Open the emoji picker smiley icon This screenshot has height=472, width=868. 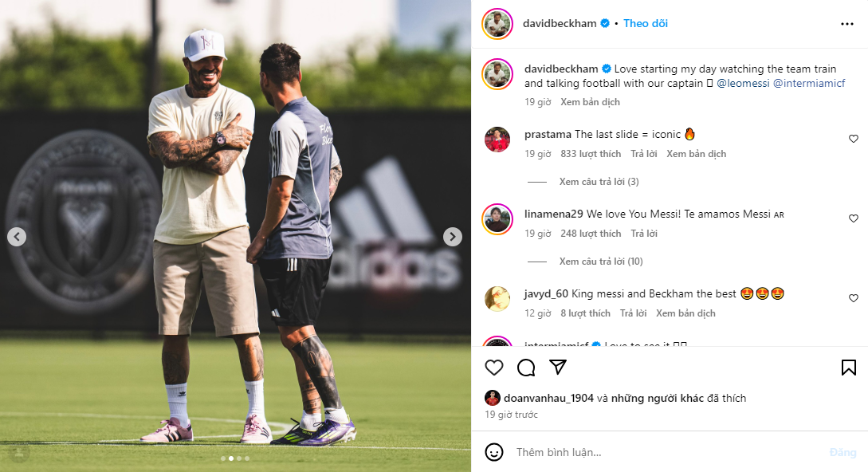click(x=494, y=452)
